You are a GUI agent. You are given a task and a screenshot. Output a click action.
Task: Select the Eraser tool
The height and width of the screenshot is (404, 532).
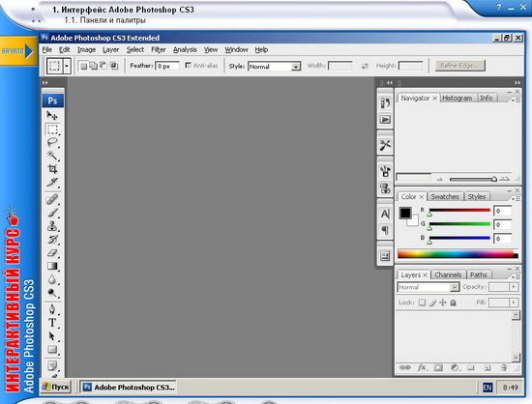(52, 252)
